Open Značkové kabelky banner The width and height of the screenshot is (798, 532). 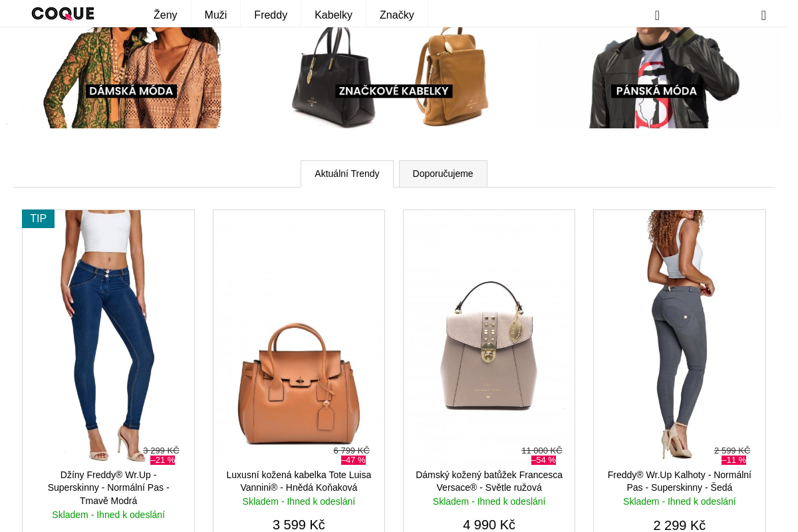point(394,78)
